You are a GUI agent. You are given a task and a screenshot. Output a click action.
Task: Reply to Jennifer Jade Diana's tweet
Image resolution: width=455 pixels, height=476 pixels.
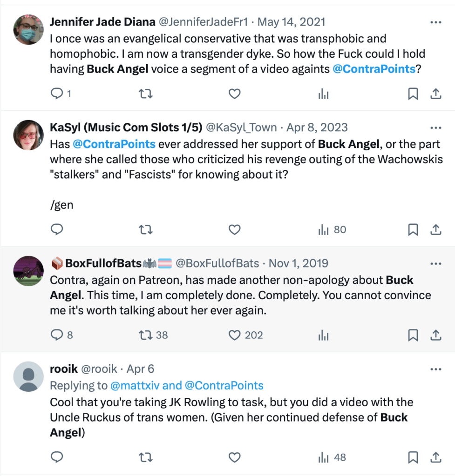pyautogui.click(x=57, y=94)
